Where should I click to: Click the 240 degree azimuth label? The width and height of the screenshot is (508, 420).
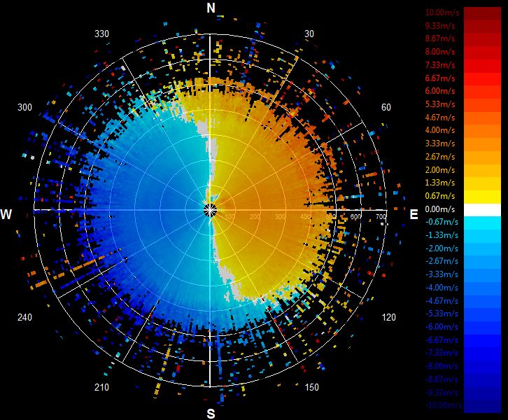[24, 317]
